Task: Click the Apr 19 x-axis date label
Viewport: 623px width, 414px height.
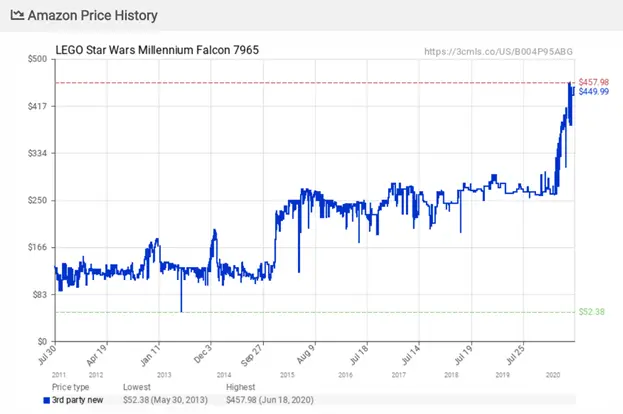Action: tap(97, 355)
